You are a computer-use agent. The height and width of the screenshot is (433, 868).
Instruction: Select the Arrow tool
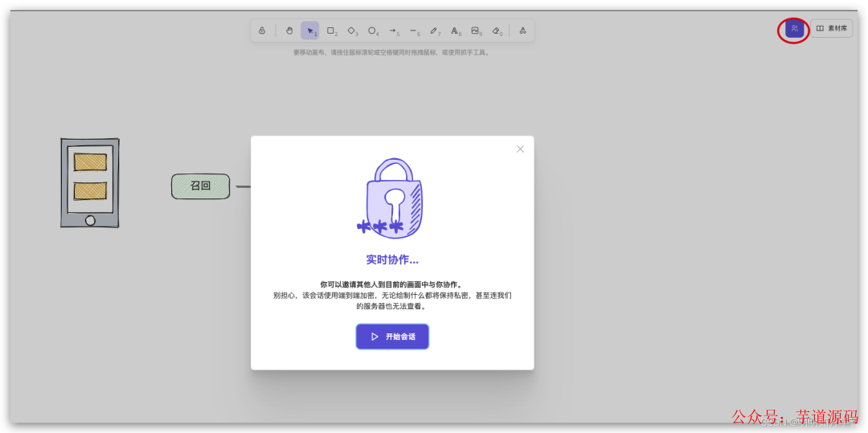(393, 31)
